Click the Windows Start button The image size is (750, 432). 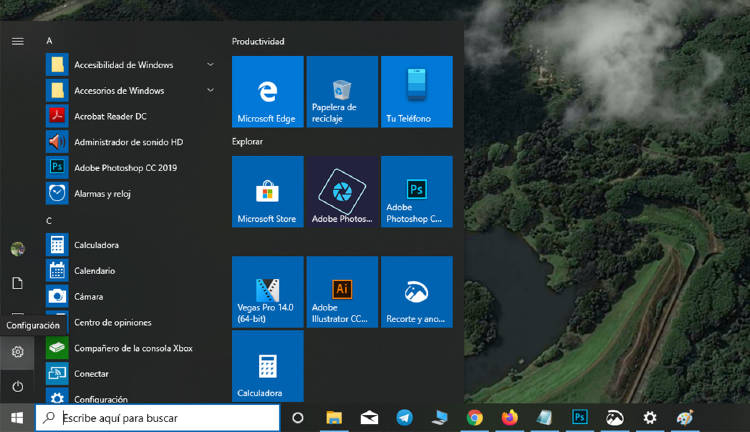pyautogui.click(x=17, y=418)
